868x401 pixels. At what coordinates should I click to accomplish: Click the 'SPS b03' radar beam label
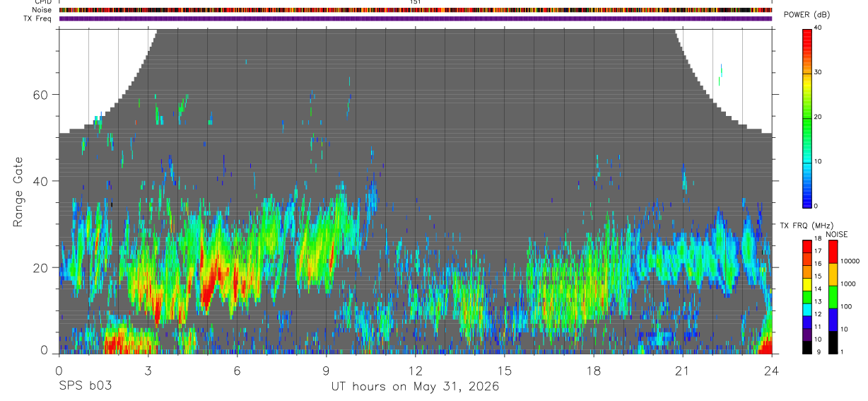(x=84, y=387)
